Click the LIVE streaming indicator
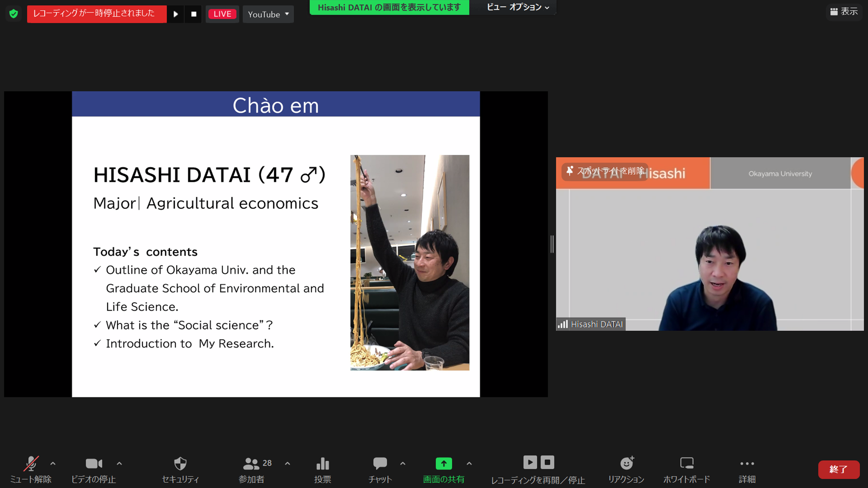The image size is (868, 488). tap(222, 14)
